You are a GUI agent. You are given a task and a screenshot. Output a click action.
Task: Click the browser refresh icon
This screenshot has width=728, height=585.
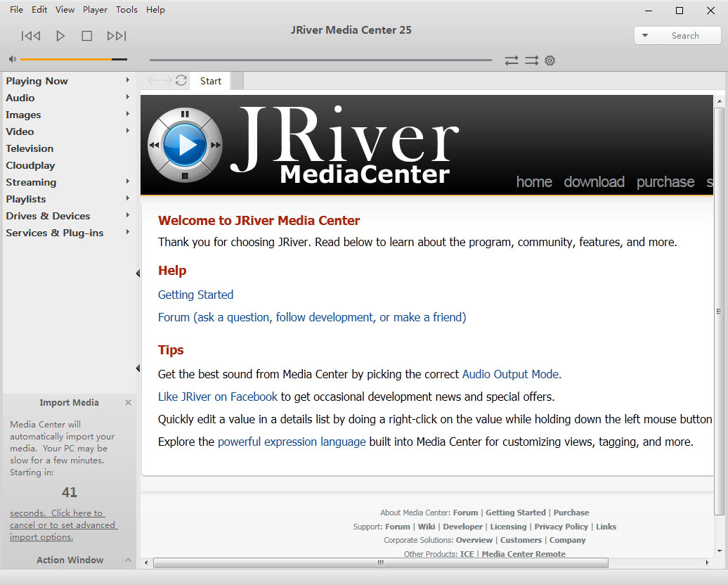[181, 81]
